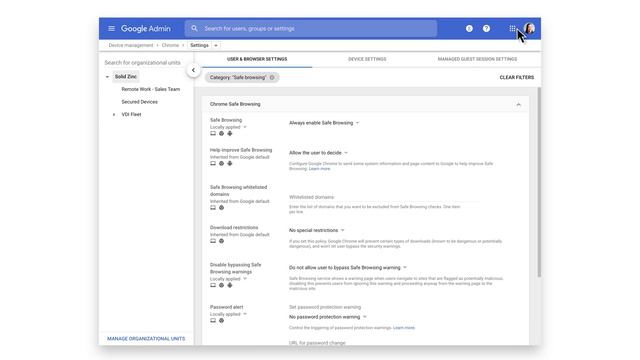Click the settings list vertical scrollbar
Screen dimensions: 640x360
coord(539,182)
